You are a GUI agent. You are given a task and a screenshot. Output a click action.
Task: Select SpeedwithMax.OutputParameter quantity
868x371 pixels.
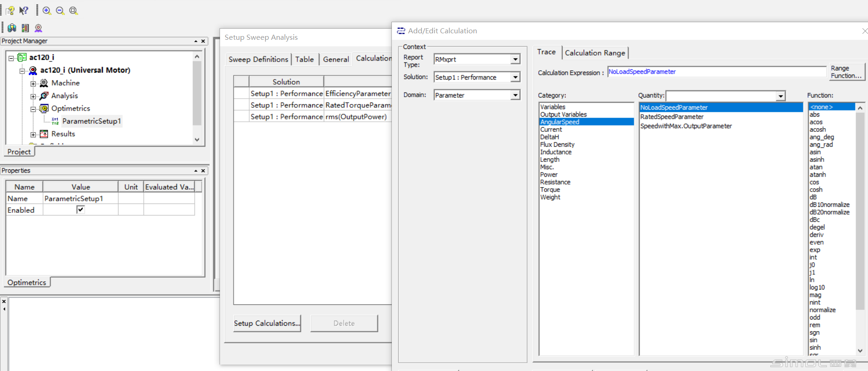pyautogui.click(x=686, y=126)
